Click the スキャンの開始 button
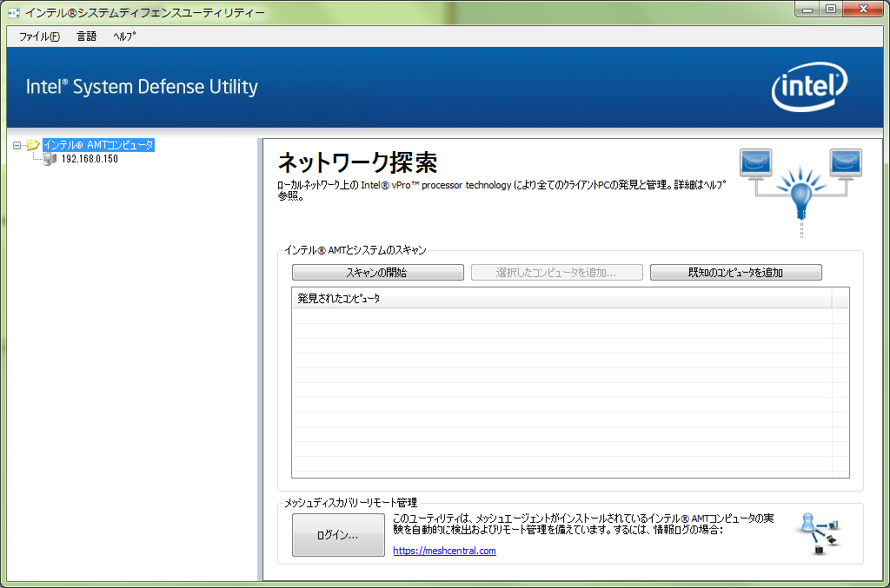Screen dimensions: 890x588 click(x=377, y=272)
